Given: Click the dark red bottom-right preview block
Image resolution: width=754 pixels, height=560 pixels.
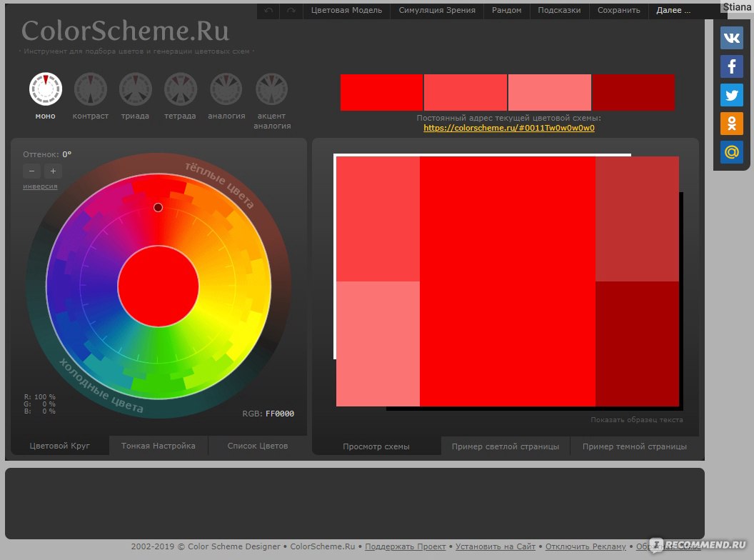Looking at the screenshot, I should [x=637, y=344].
